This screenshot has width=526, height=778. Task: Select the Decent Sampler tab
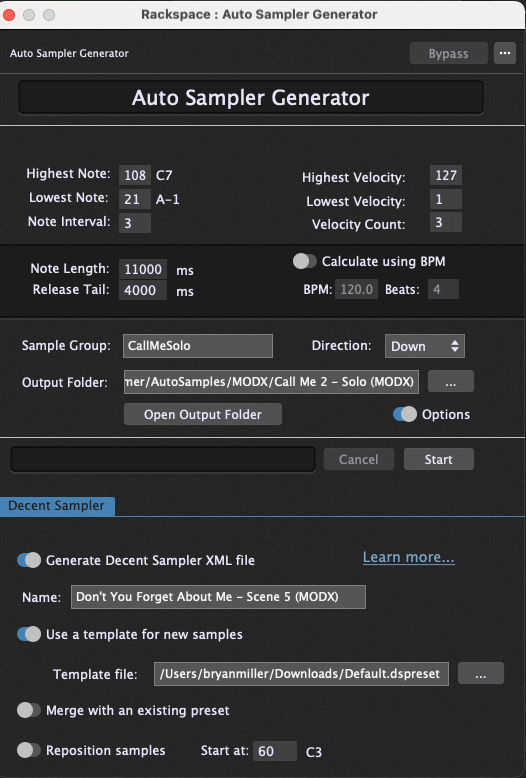click(57, 506)
